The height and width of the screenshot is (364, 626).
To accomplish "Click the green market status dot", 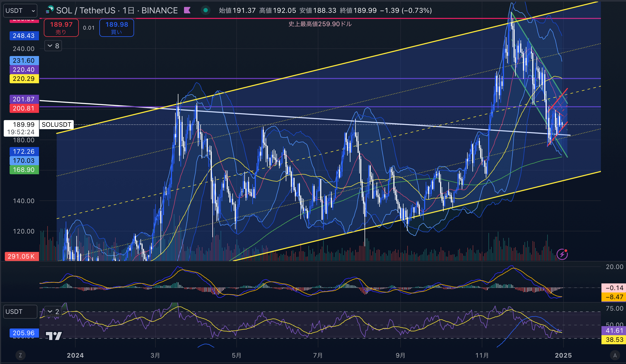I will (x=206, y=10).
